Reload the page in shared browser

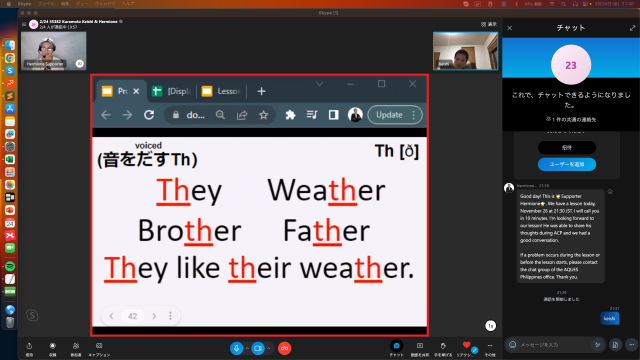pyautogui.click(x=149, y=115)
